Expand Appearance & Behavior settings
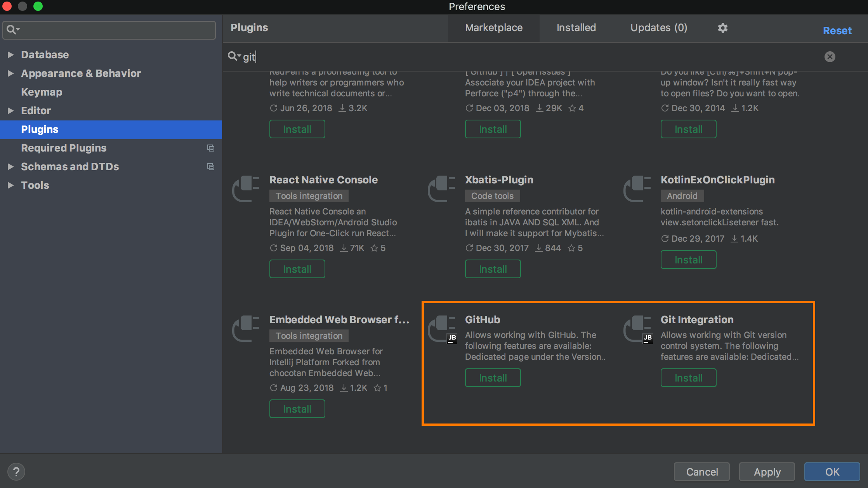Image resolution: width=868 pixels, height=488 pixels. 10,73
